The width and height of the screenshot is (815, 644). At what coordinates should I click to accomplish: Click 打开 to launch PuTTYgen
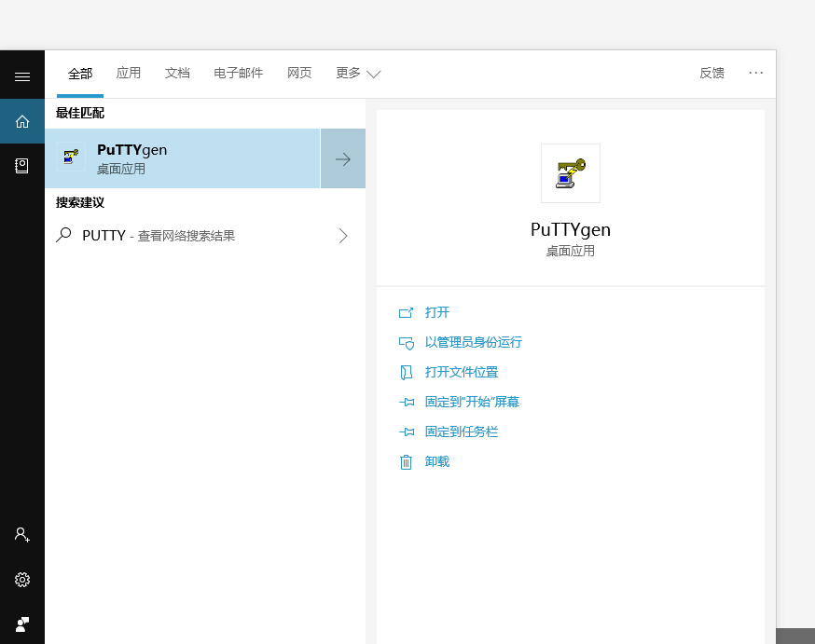[x=437, y=312]
